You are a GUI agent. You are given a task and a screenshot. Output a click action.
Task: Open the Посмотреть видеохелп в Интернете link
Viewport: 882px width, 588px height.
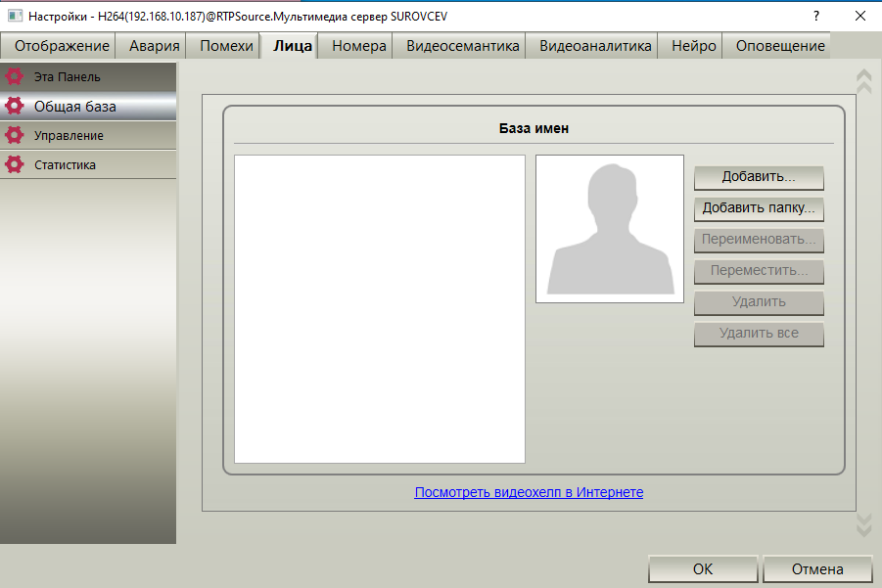[x=529, y=492]
